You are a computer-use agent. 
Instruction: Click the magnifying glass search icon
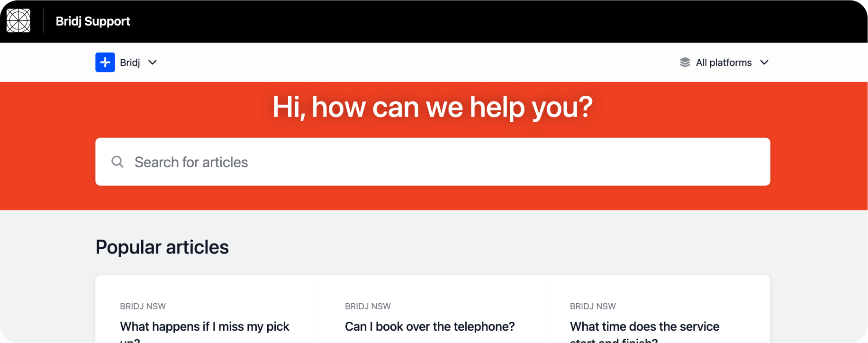pyautogui.click(x=118, y=162)
